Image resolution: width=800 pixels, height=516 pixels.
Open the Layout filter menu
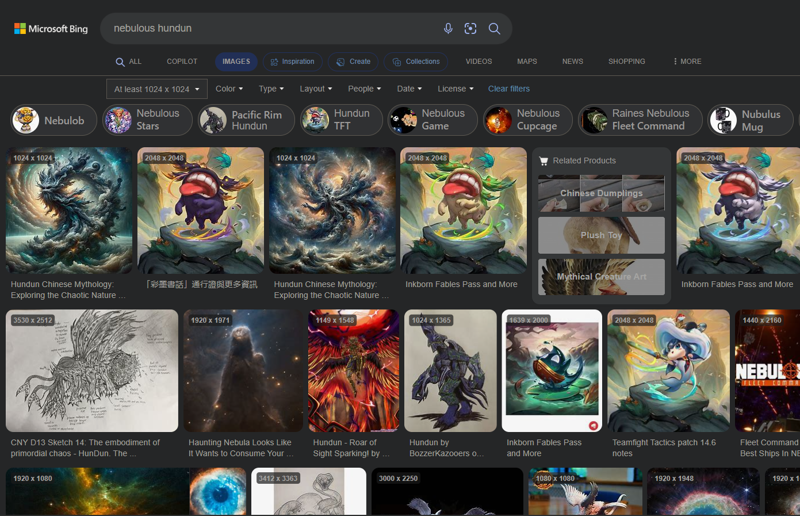[316, 89]
